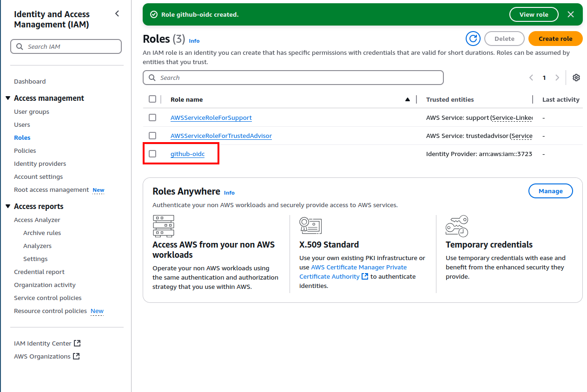The height and width of the screenshot is (392, 587).
Task: Tick the AWSServiceRoleForSupport checkbox
Action: click(152, 118)
